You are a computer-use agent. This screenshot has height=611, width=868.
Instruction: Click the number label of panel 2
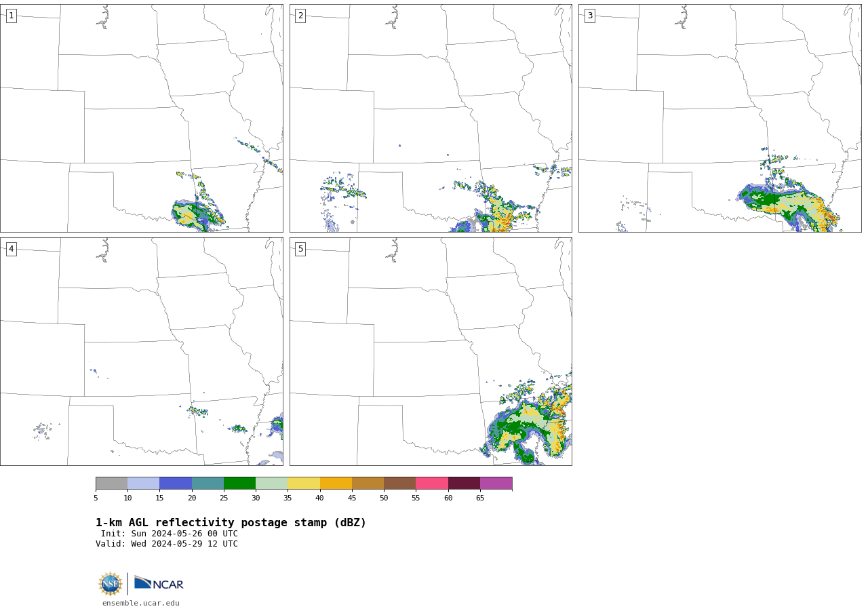click(x=300, y=16)
